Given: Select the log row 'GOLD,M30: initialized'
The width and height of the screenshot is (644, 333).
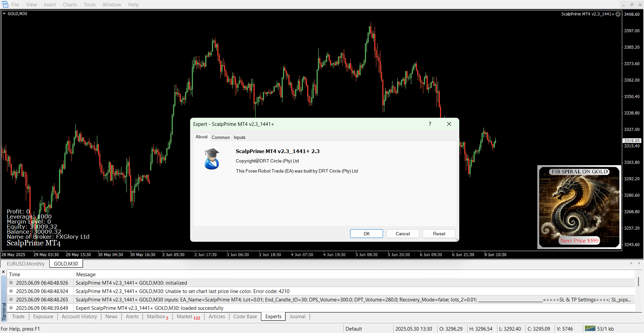Looking at the screenshot, I should [321, 283].
